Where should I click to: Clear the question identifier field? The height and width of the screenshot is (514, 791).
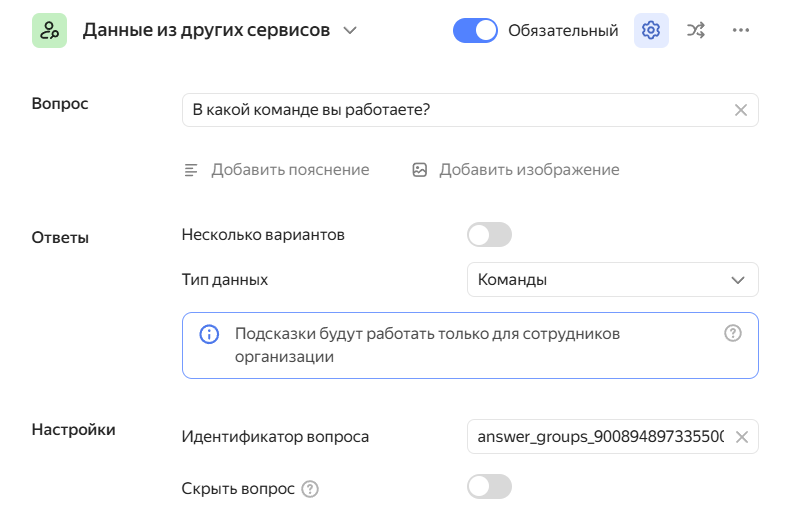pos(742,436)
